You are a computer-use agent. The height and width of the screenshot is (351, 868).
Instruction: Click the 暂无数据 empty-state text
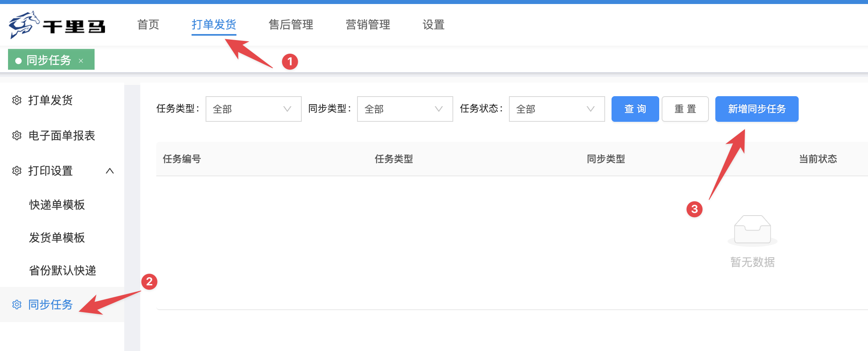[753, 262]
